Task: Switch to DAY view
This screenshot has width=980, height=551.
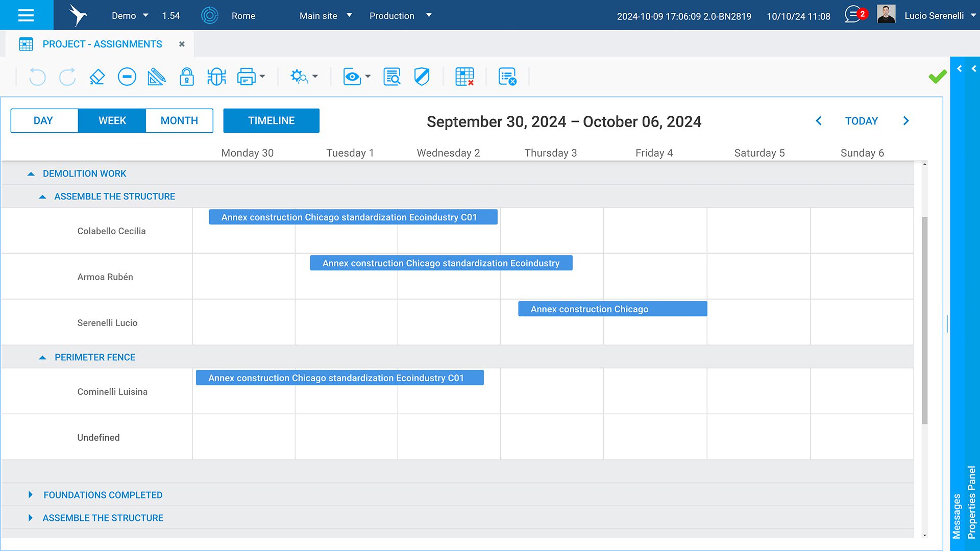Action: click(43, 121)
